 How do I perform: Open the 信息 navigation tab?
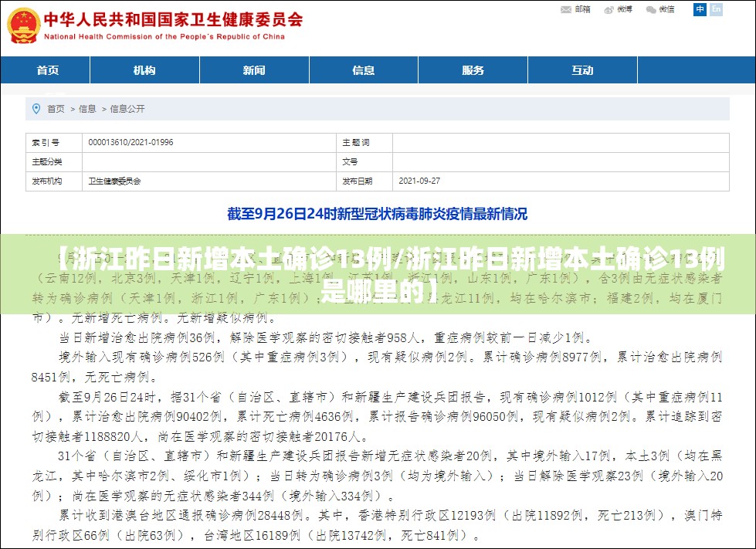coord(364,70)
